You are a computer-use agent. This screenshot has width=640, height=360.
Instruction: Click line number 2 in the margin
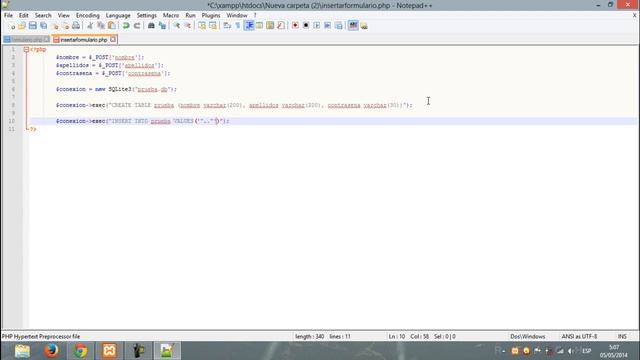(13, 58)
